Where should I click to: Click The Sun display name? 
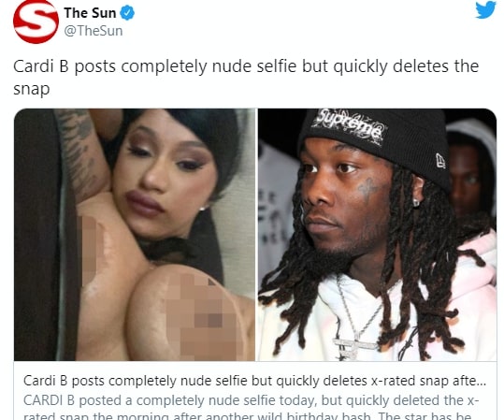90,13
